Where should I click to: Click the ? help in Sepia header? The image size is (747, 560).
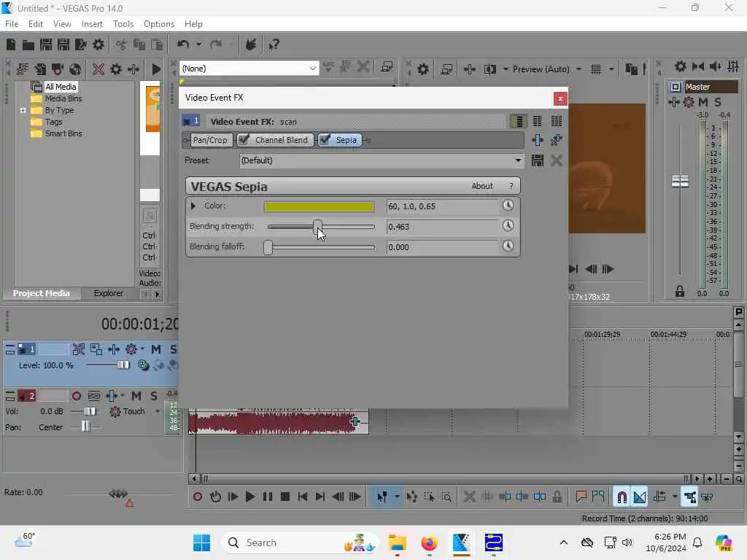[511, 186]
